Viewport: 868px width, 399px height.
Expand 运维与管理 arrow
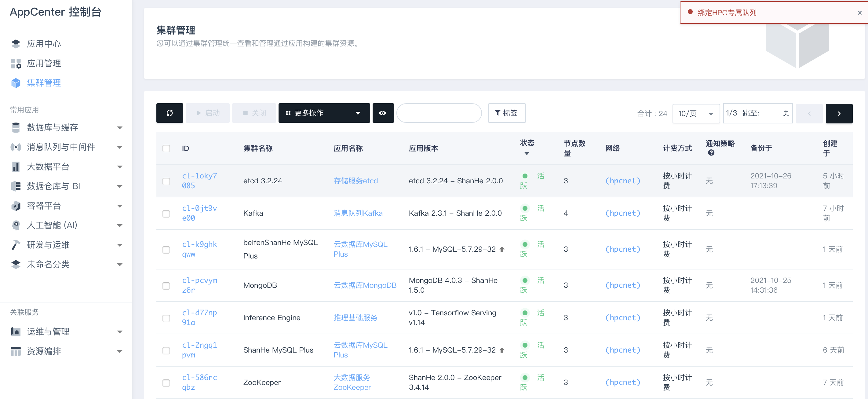point(119,332)
